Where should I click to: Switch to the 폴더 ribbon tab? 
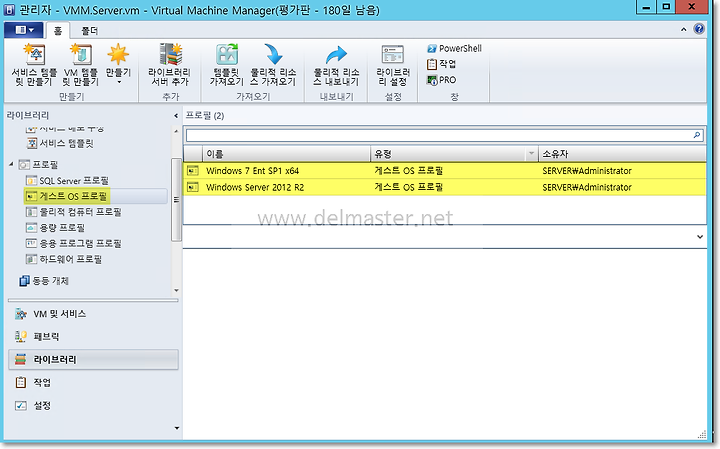click(x=89, y=30)
